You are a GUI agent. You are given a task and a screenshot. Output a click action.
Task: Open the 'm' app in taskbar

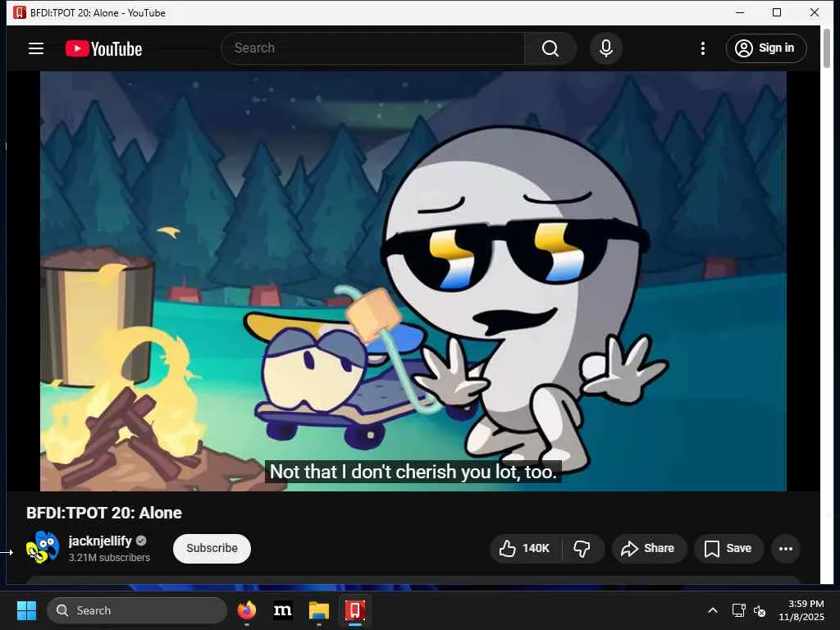[x=283, y=610]
